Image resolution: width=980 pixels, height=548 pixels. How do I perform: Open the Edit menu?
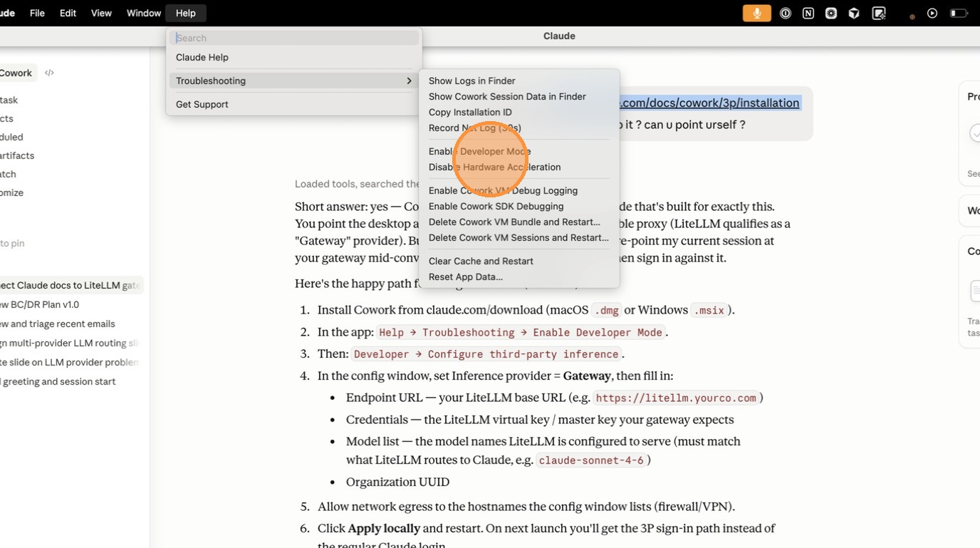click(x=68, y=13)
